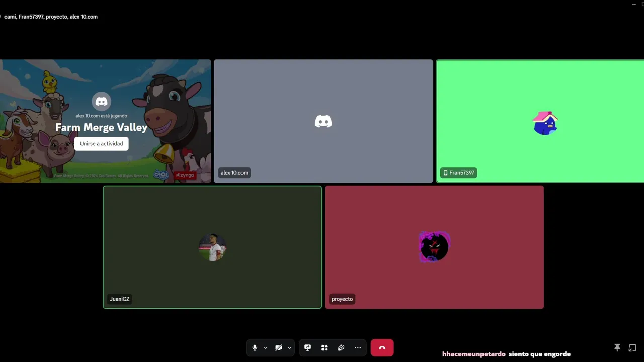Disconnect from the call
This screenshot has width=644, height=362.
pos(382,348)
